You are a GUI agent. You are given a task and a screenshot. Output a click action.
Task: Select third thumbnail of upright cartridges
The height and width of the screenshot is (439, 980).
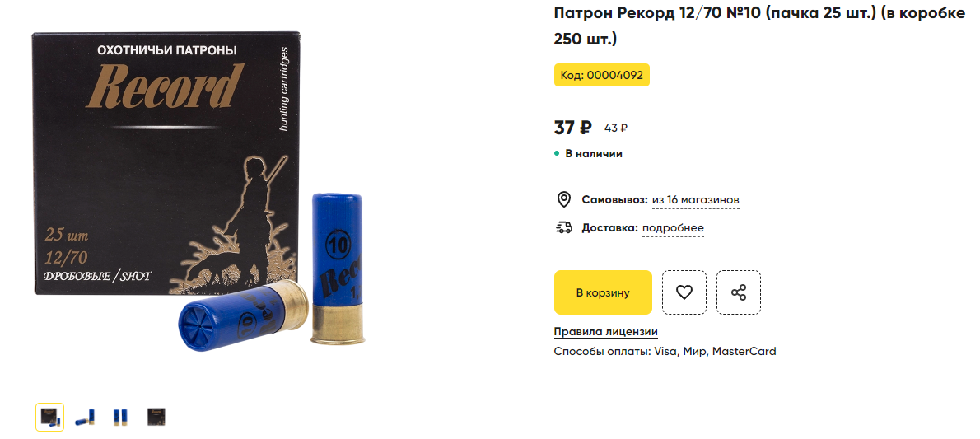pos(120,417)
